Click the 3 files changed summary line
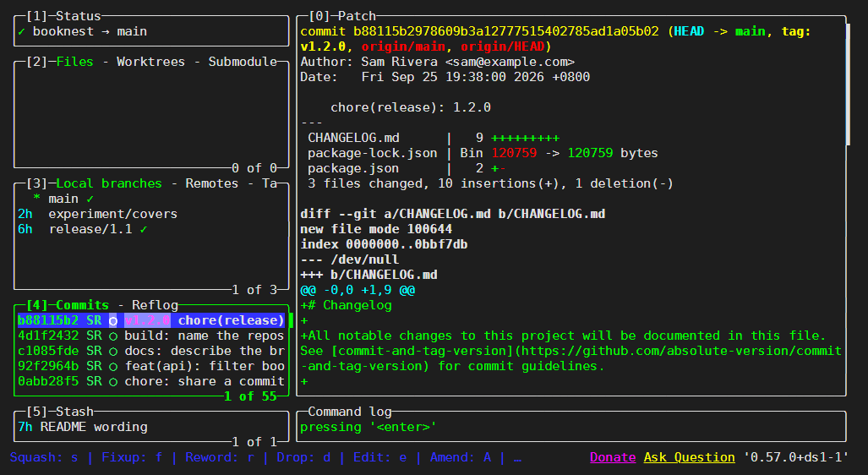 [x=490, y=183]
